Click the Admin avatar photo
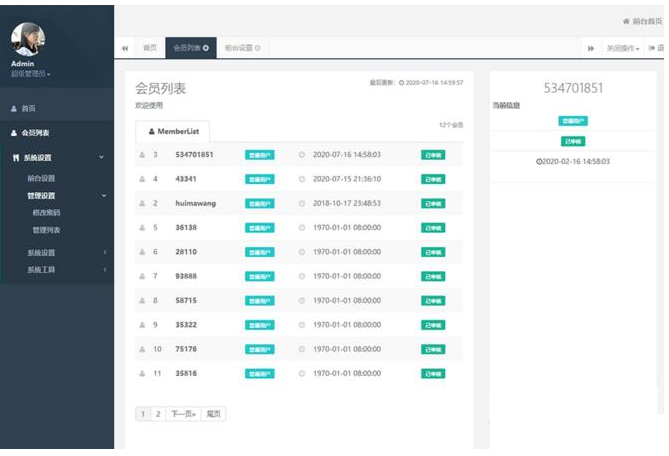 coord(27,40)
